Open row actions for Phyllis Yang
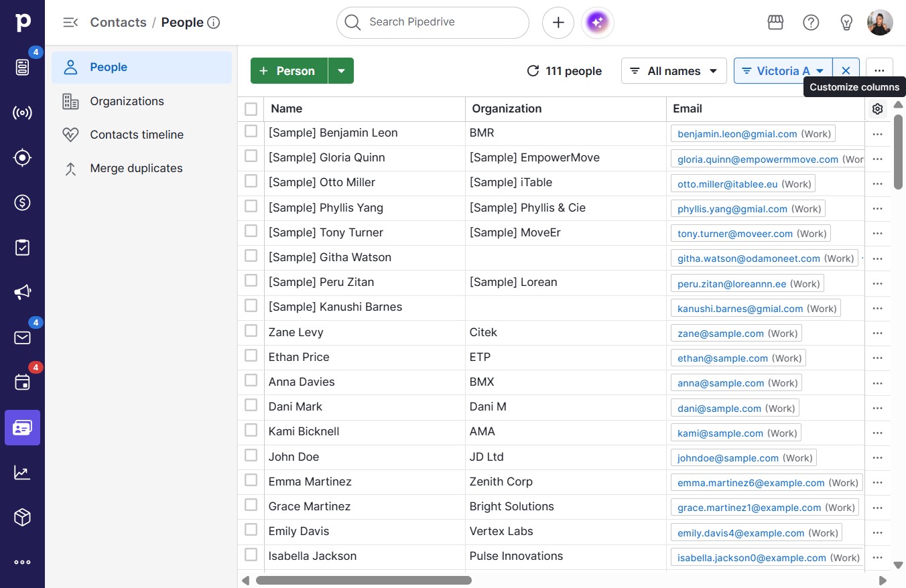906x588 pixels. pyautogui.click(x=878, y=209)
